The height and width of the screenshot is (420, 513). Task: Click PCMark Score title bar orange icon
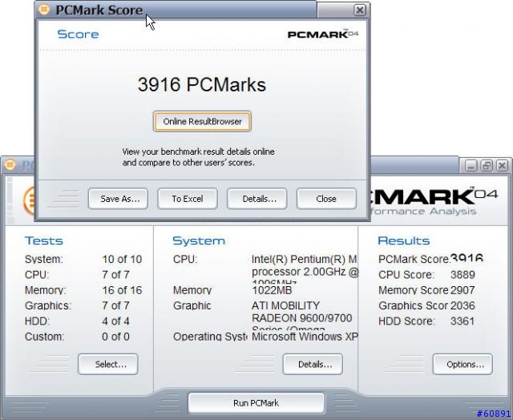coord(44,10)
